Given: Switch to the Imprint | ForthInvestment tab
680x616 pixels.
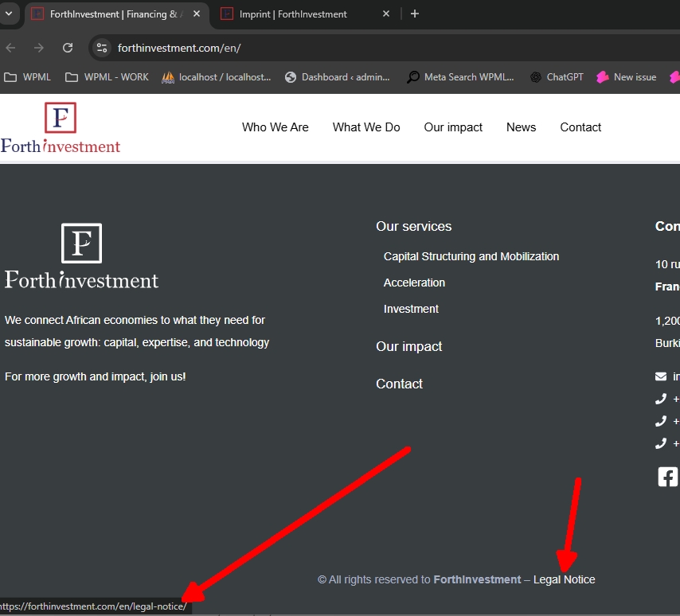Looking at the screenshot, I should click(293, 14).
